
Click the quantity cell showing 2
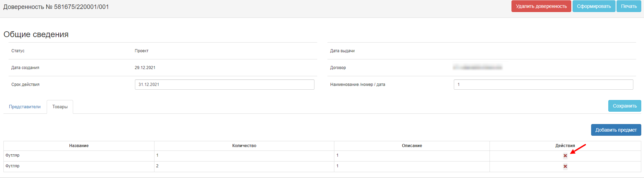[158, 166]
